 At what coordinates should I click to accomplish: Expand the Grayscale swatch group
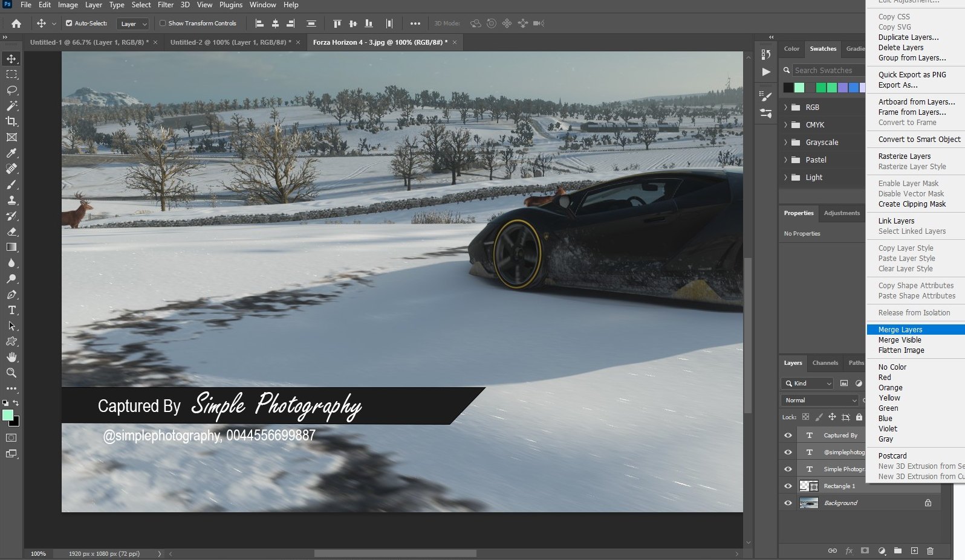[x=786, y=142]
